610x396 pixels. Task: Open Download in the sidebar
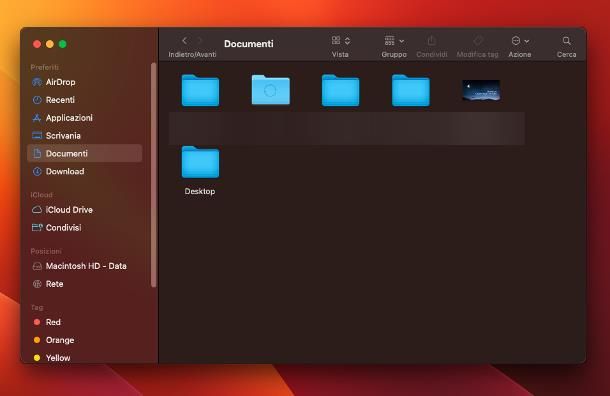click(x=85, y=171)
